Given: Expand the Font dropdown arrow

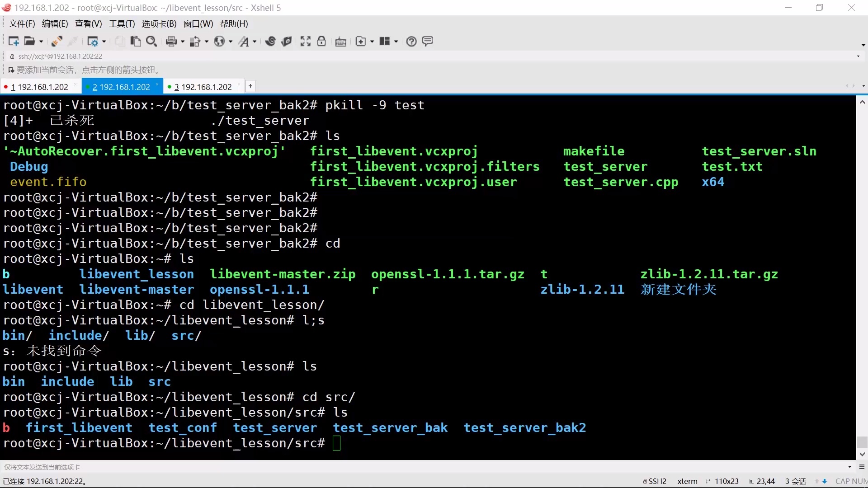Looking at the screenshot, I should point(255,42).
